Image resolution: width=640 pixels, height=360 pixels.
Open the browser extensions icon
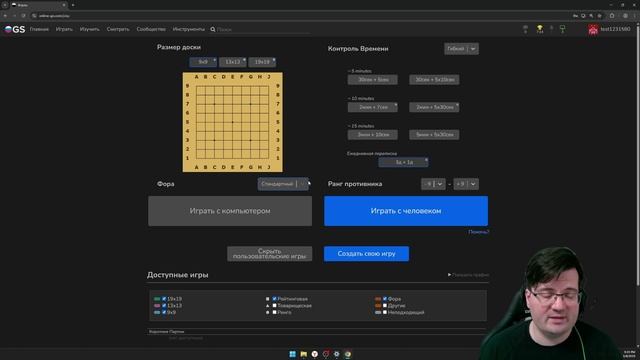(612, 16)
